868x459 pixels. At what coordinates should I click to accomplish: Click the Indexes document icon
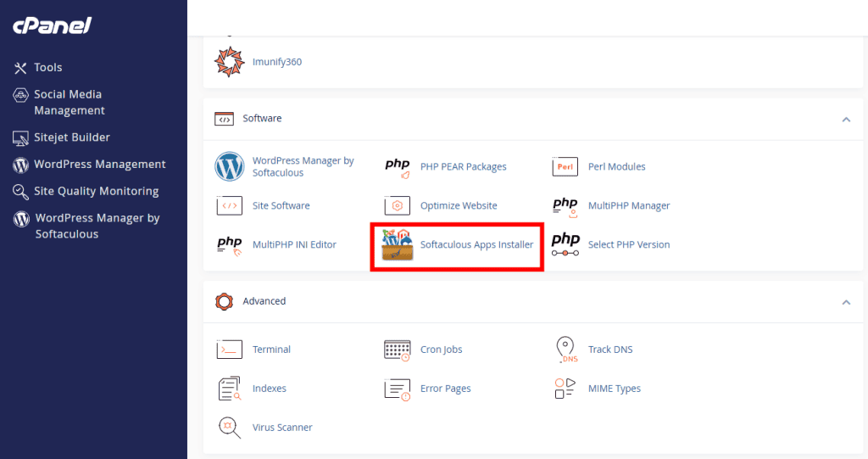[230, 389]
